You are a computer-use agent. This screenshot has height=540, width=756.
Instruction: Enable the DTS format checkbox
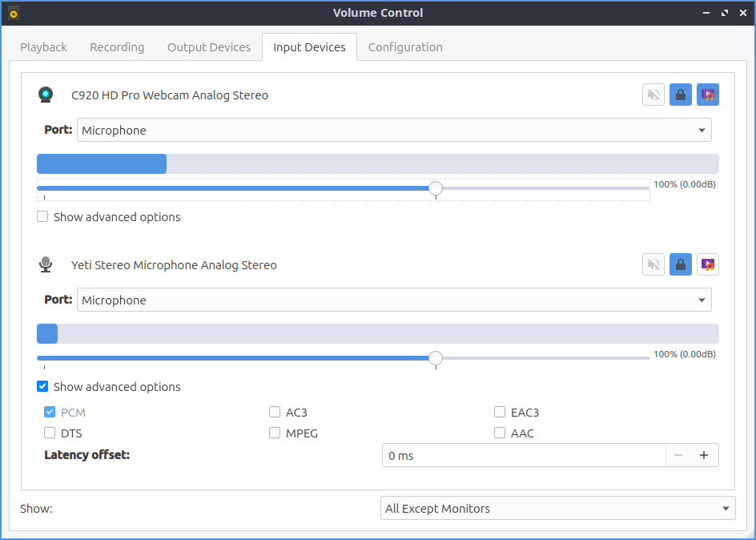click(x=50, y=433)
